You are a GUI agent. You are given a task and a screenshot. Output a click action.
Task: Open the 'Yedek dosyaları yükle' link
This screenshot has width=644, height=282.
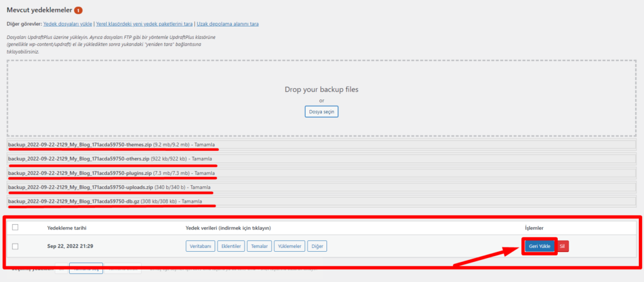[67, 24]
